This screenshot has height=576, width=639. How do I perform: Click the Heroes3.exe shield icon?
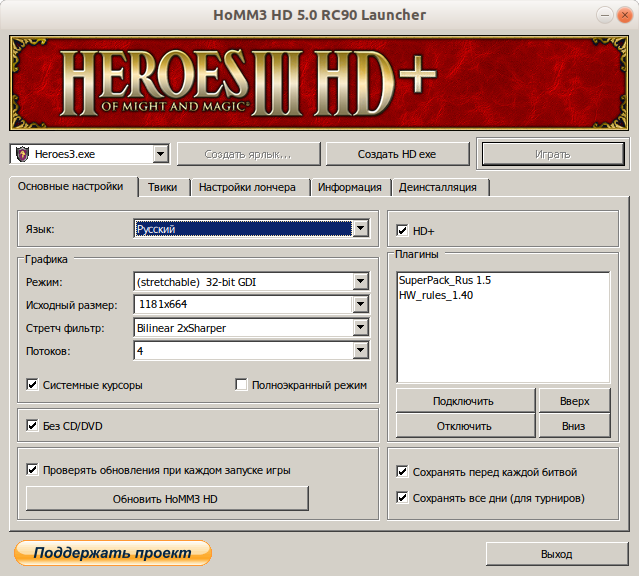click(22, 154)
